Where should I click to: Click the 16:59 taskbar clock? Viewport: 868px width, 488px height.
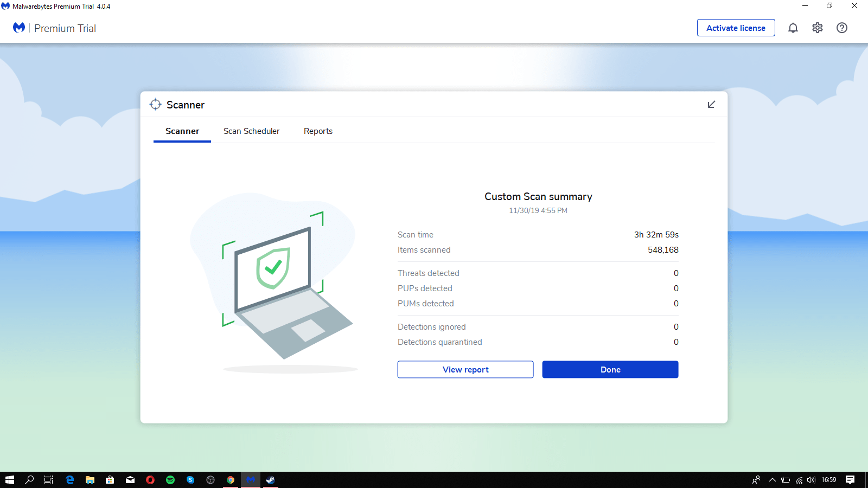829,480
